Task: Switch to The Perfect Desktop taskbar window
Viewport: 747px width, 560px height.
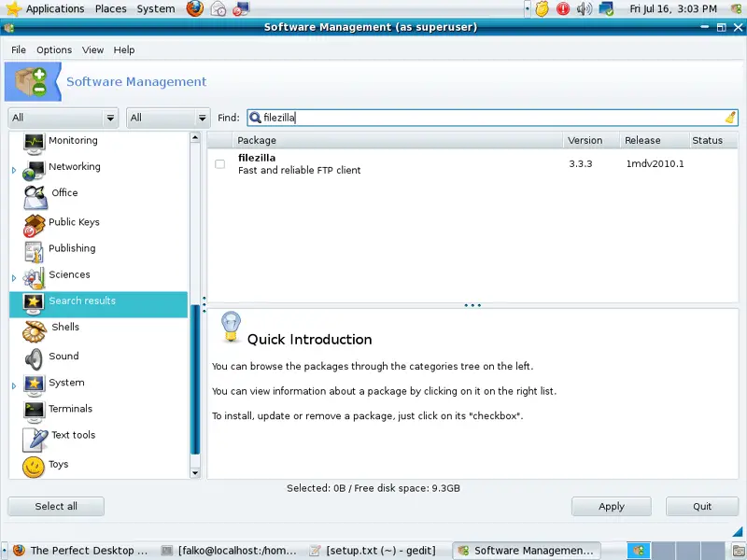Action: (x=80, y=551)
